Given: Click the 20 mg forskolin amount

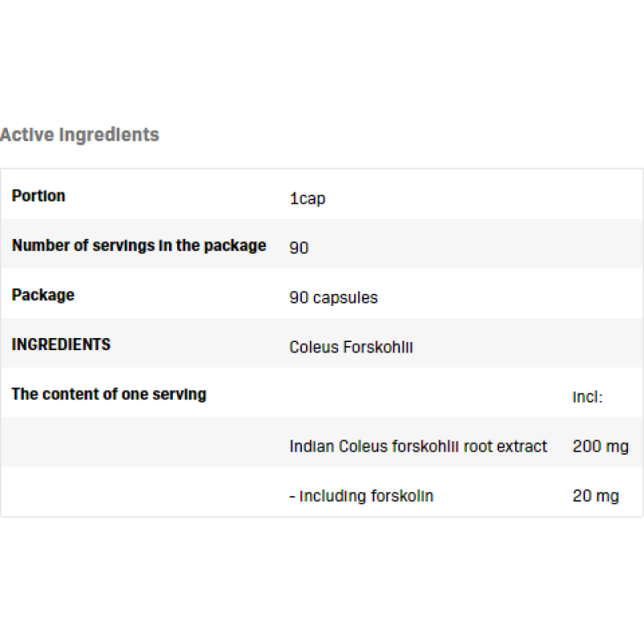Looking at the screenshot, I should pyautogui.click(x=596, y=496).
